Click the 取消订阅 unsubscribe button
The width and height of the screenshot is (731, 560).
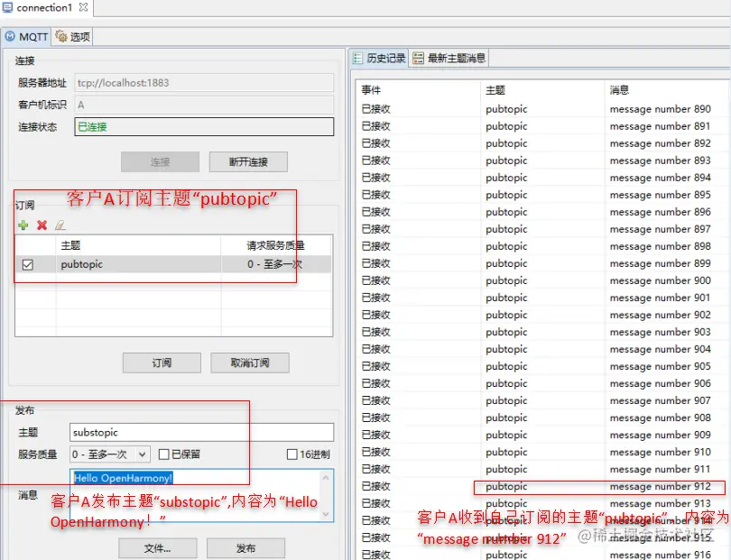(x=250, y=363)
